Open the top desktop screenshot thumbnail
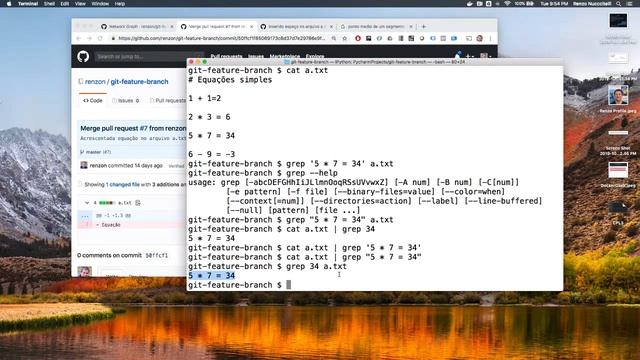Viewport: 640px width, 360px height. pyautogui.click(x=618, y=20)
